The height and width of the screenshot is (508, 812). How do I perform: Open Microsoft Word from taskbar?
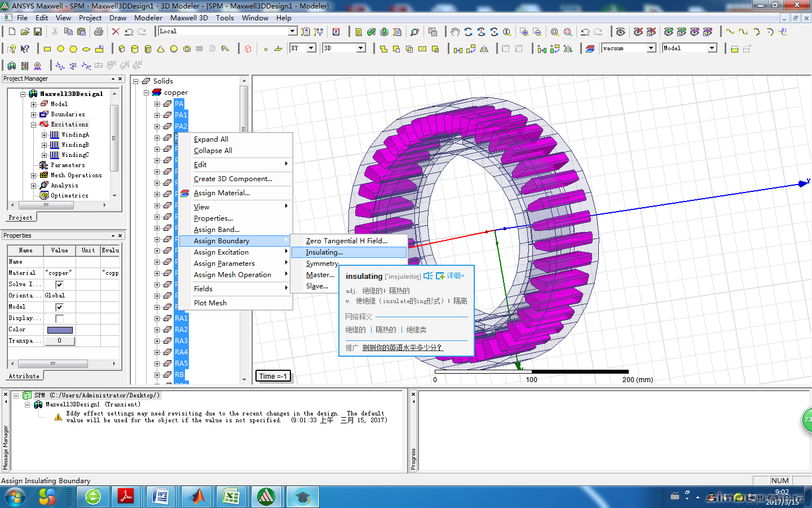(x=161, y=497)
